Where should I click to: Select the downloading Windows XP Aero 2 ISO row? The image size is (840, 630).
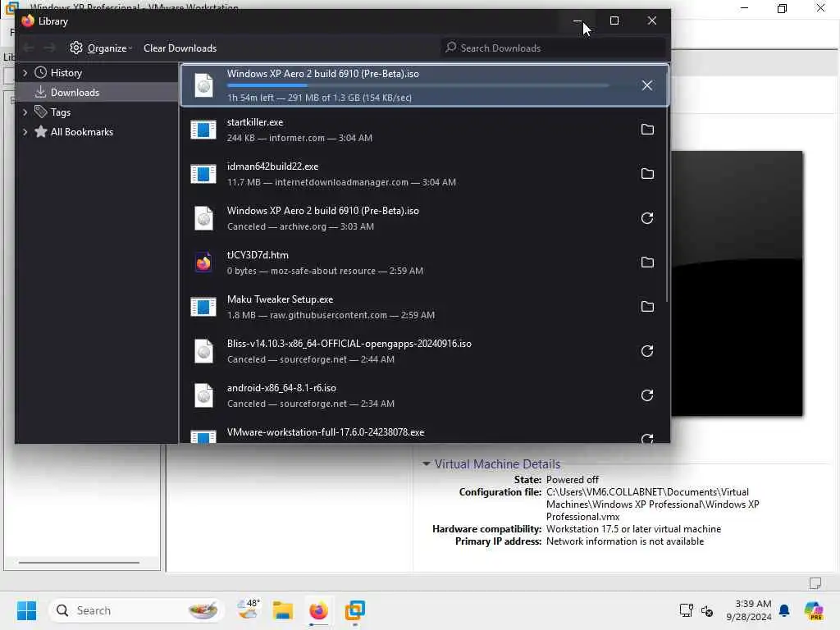tap(424, 85)
